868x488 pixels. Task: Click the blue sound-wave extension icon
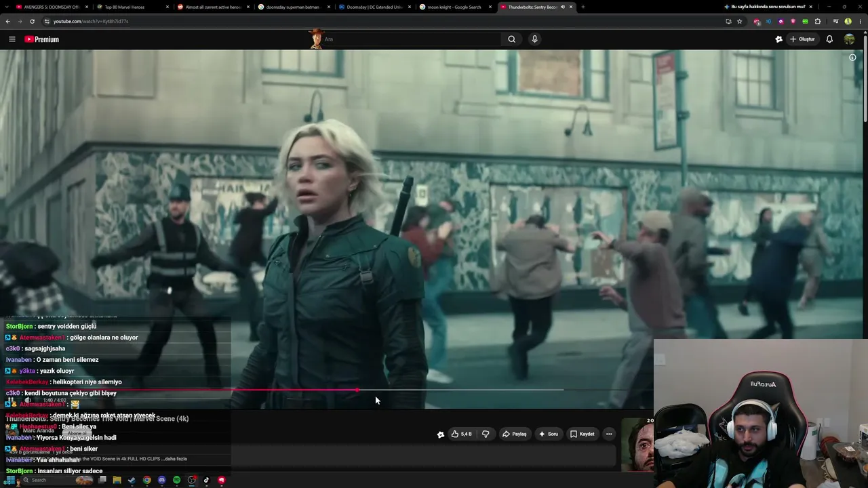[x=768, y=21]
